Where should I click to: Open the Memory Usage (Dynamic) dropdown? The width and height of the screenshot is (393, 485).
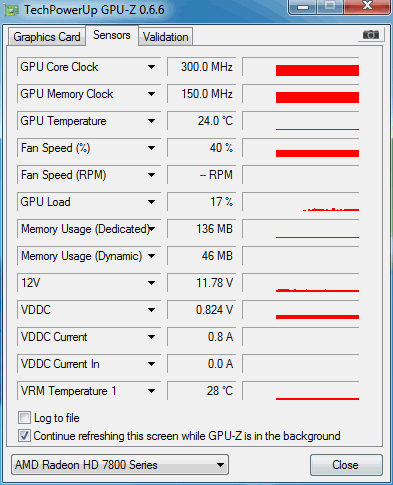[151, 256]
